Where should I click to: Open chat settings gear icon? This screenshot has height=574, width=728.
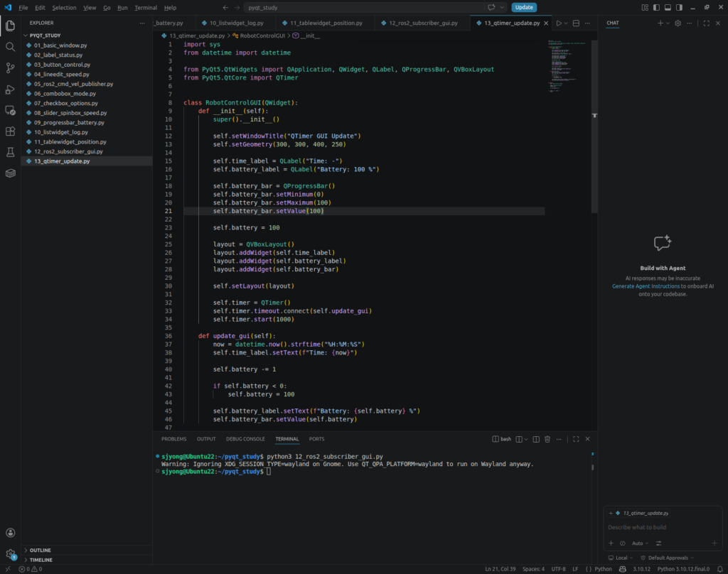(x=678, y=23)
